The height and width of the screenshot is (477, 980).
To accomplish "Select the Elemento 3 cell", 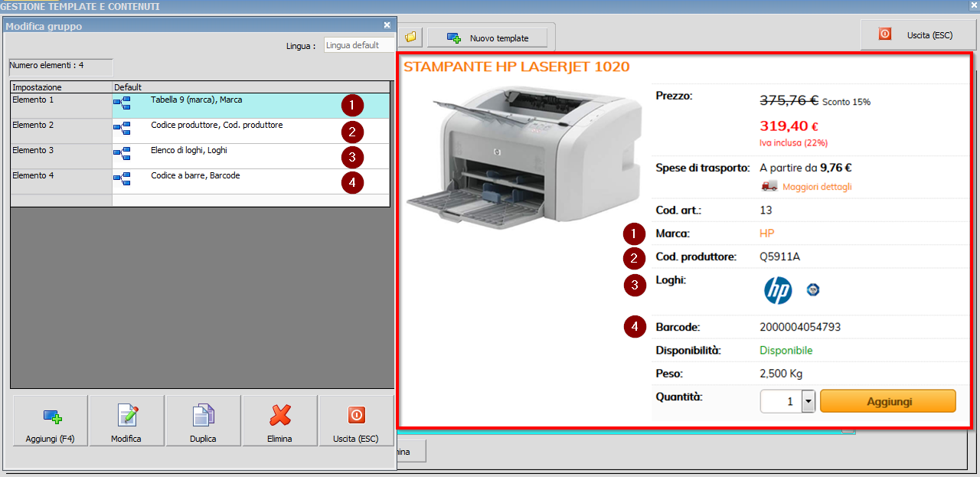I will [x=61, y=156].
